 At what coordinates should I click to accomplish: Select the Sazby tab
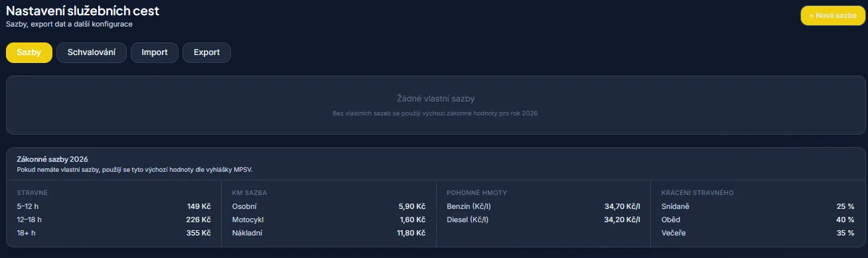[x=29, y=52]
